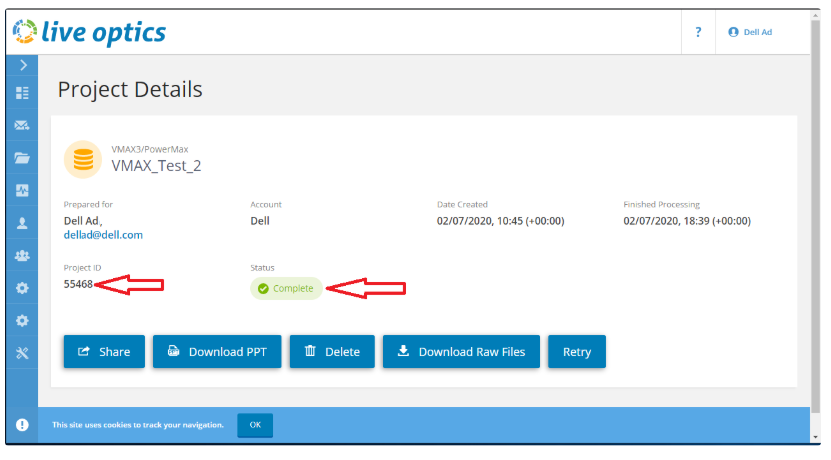This screenshot has width=831, height=460.
Task: Click the Finished Processing value 02/07/2020, 18:39
Action: [687, 221]
